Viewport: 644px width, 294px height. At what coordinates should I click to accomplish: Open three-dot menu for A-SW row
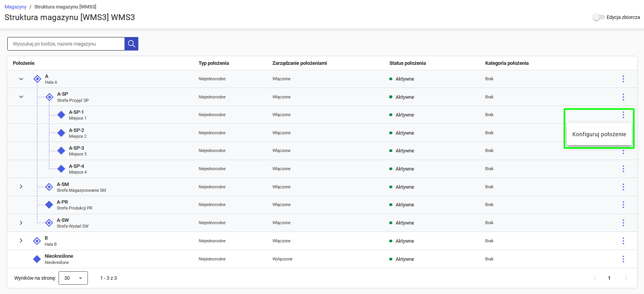(x=623, y=223)
